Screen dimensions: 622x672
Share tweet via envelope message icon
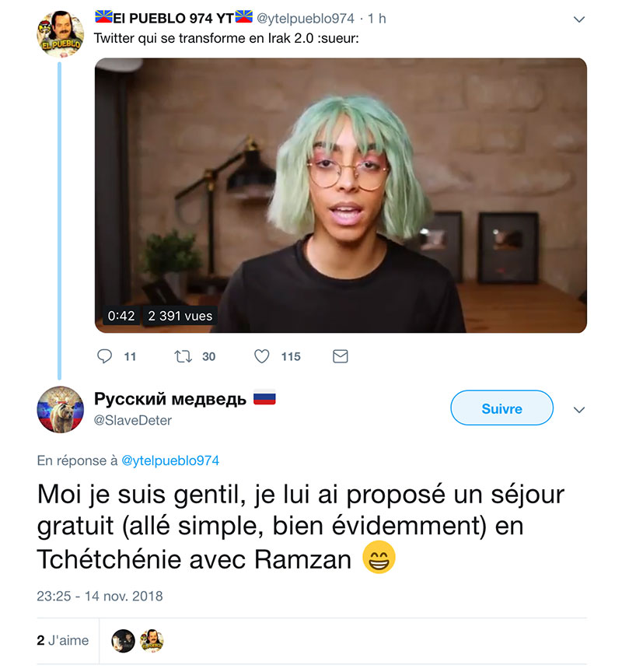click(x=340, y=356)
